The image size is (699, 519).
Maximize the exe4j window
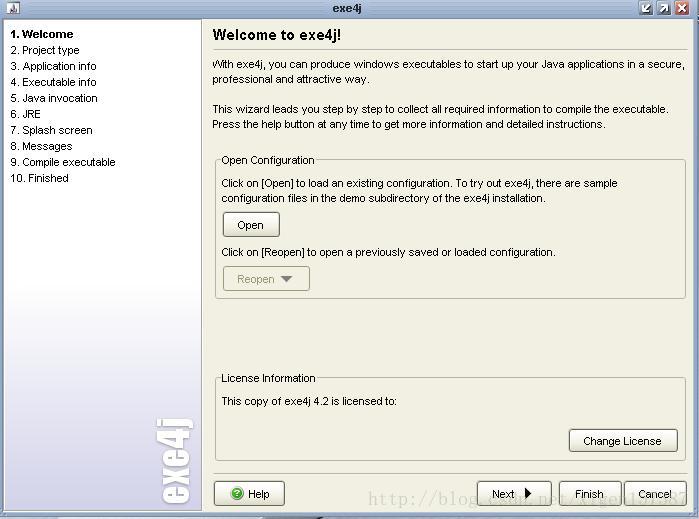(x=664, y=8)
